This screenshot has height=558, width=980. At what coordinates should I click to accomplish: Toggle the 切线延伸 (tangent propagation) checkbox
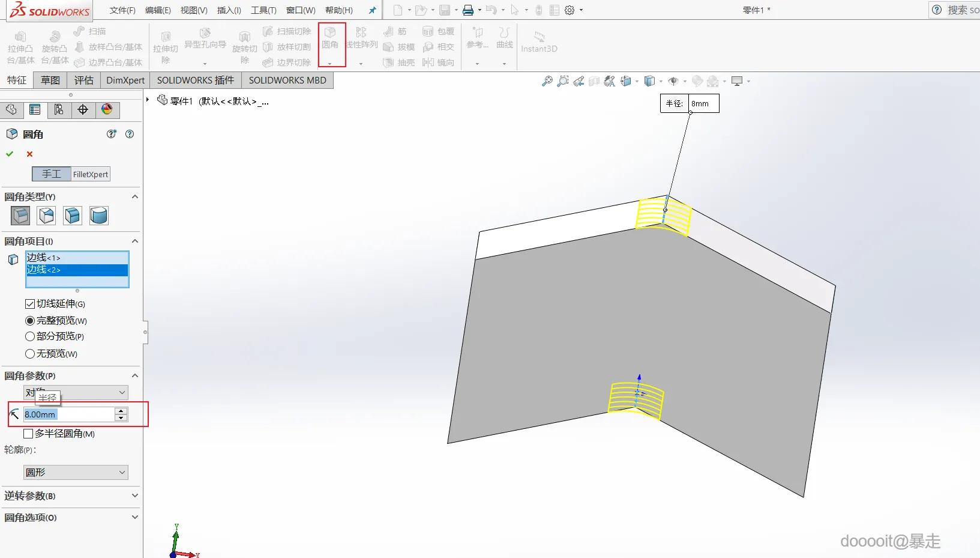(x=29, y=304)
